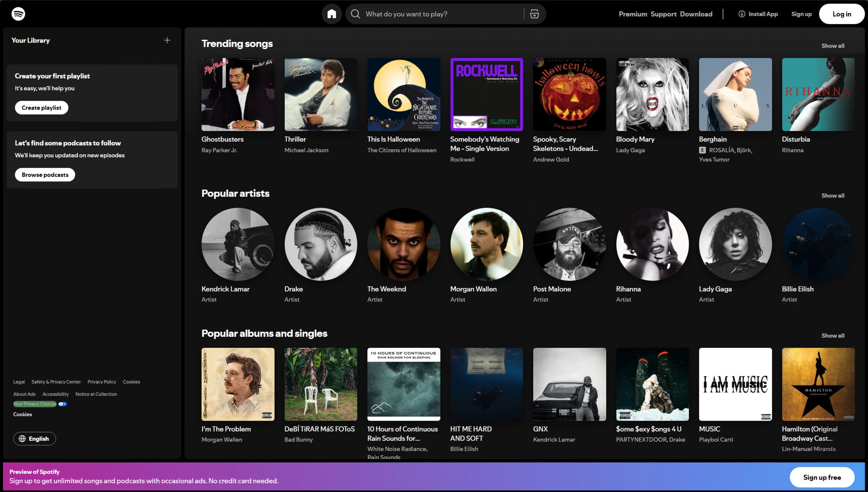This screenshot has height=492, width=868.
Task: Click the plus icon in Your Library
Action: click(167, 40)
